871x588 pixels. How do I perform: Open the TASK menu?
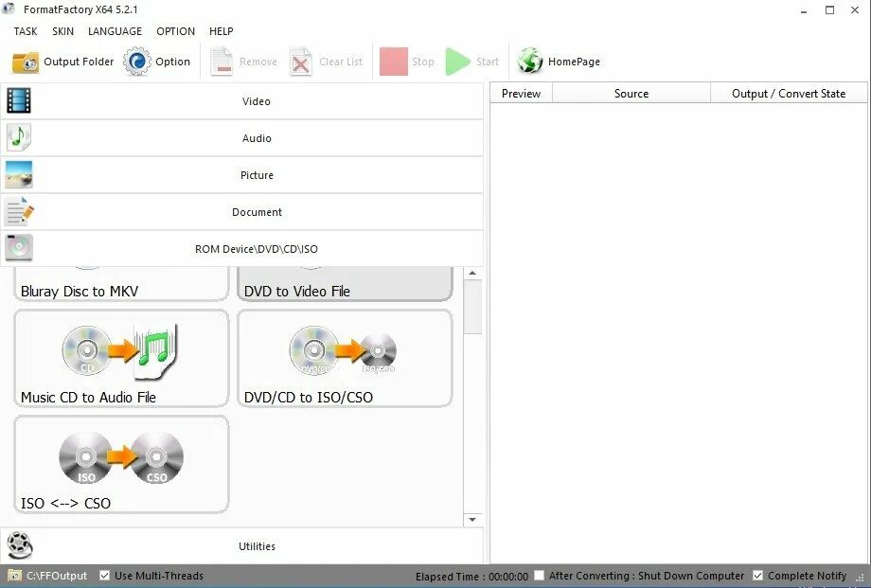click(x=26, y=31)
